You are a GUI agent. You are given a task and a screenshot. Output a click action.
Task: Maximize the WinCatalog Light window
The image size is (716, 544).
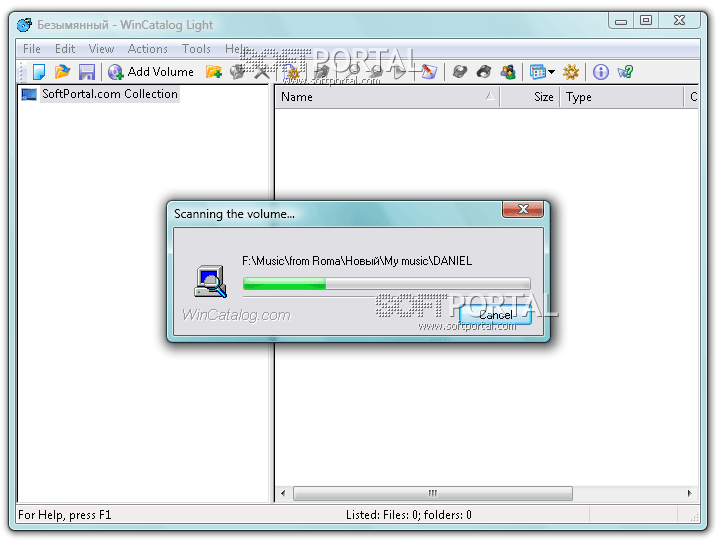646,21
